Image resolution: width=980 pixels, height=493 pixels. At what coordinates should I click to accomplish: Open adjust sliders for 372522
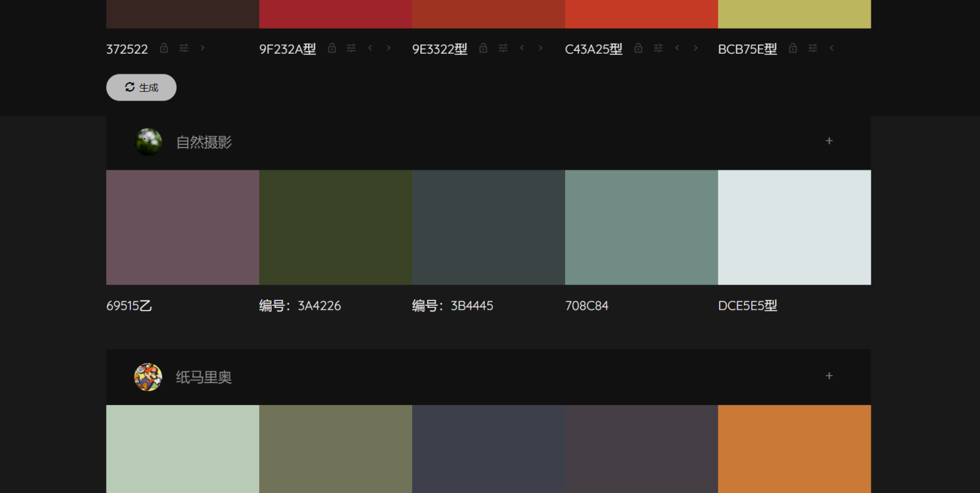184,48
